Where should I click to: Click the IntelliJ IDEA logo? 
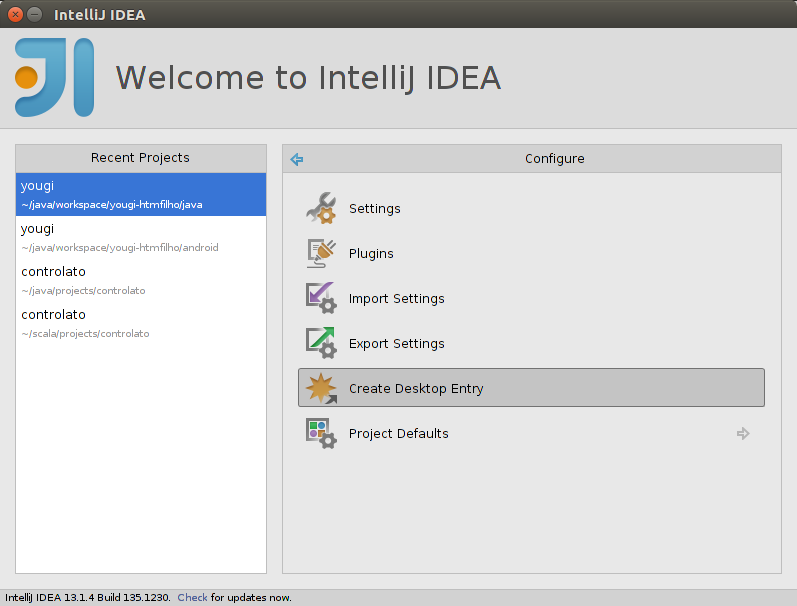54,77
